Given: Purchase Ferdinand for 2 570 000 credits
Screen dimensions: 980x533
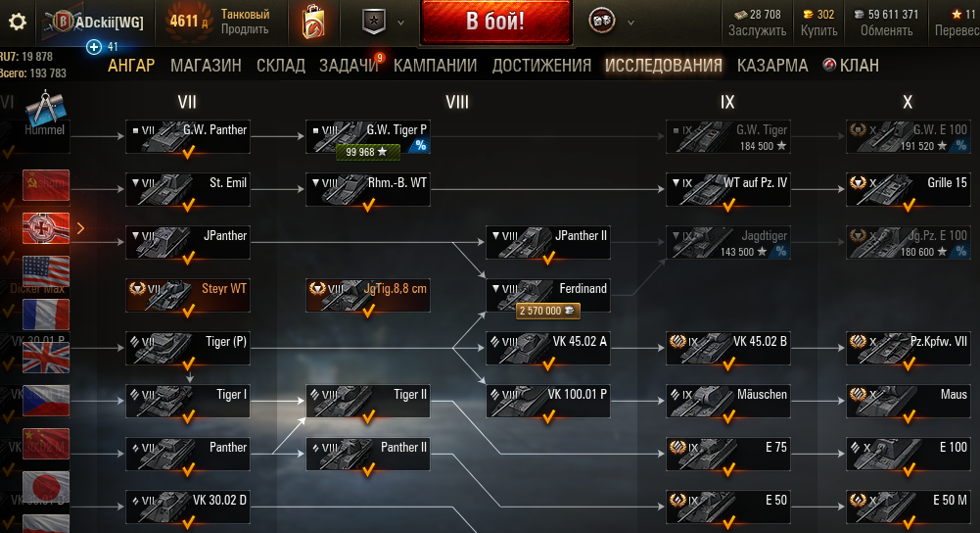Looking at the screenshot, I should pyautogui.click(x=547, y=311).
